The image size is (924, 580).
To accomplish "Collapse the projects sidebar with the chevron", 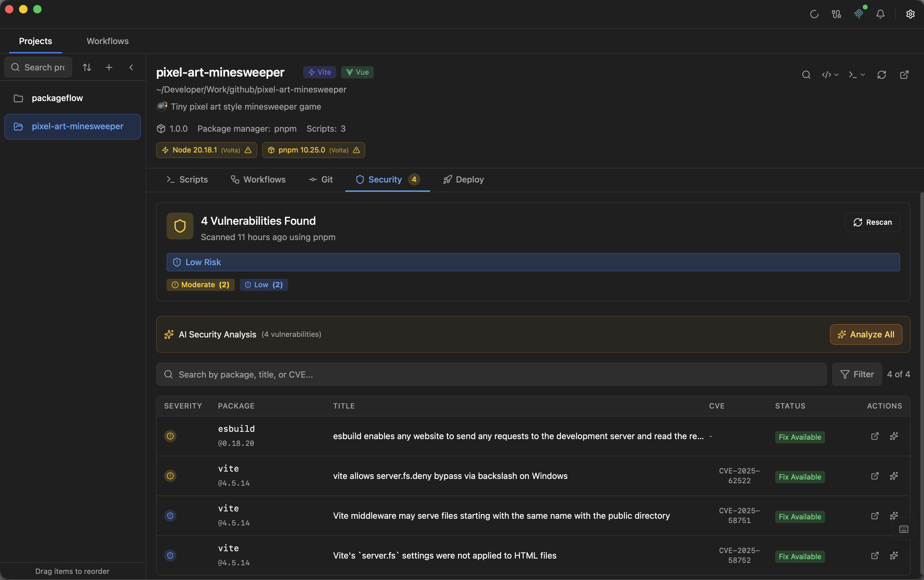I will pos(131,67).
